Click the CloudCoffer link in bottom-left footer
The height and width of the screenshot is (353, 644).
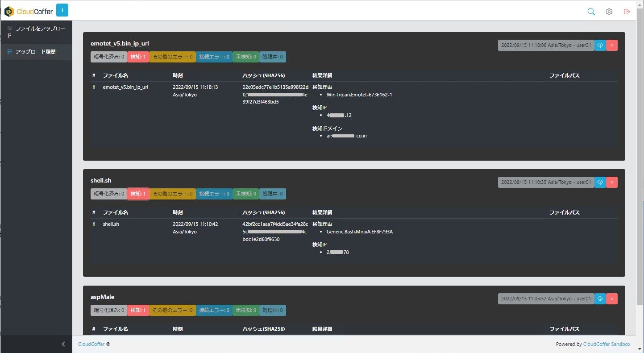pyautogui.click(x=91, y=344)
